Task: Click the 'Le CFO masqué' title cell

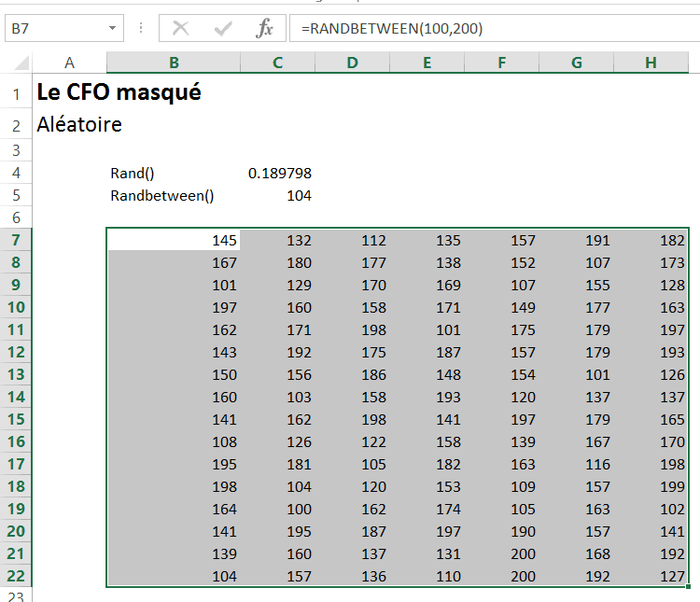Action: click(x=119, y=93)
